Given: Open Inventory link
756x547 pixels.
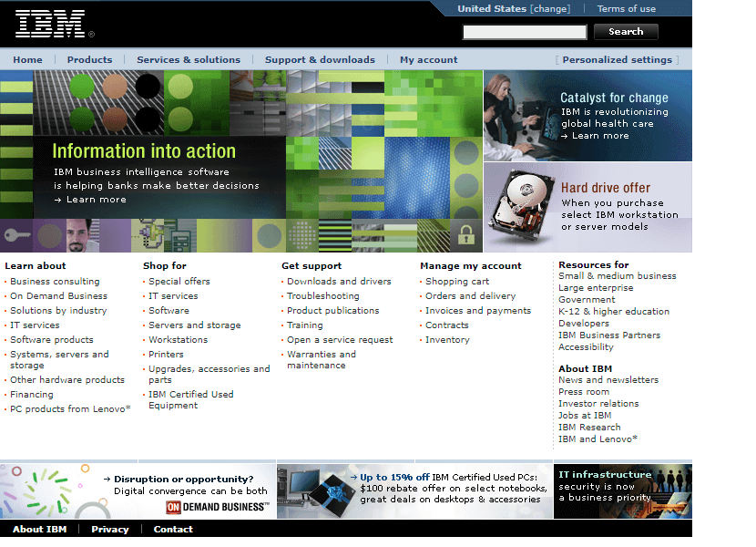Looking at the screenshot, I should [x=447, y=339].
